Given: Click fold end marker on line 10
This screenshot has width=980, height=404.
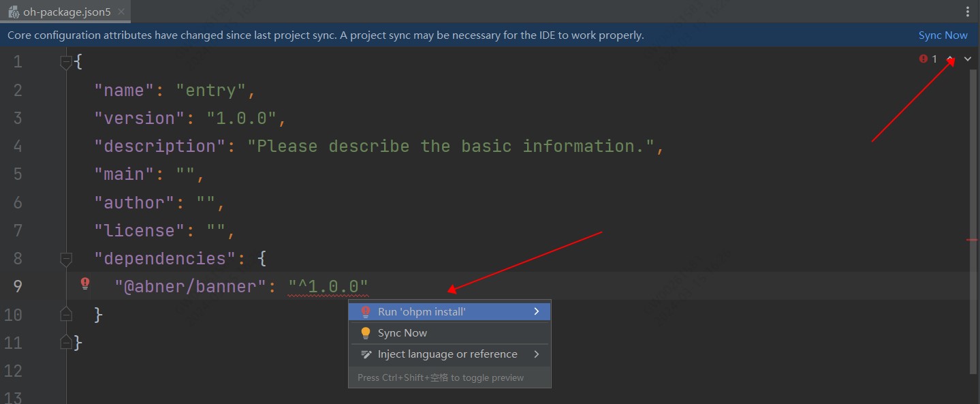Looking at the screenshot, I should coord(66,314).
